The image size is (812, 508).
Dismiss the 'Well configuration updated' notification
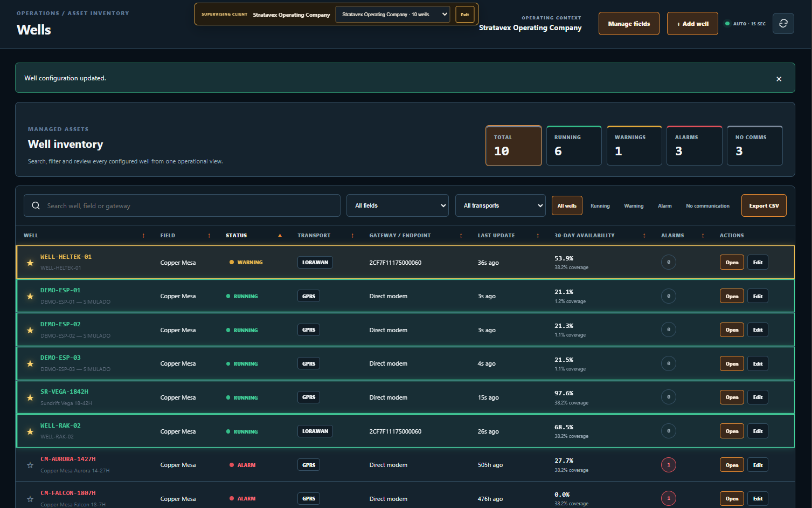pos(779,79)
